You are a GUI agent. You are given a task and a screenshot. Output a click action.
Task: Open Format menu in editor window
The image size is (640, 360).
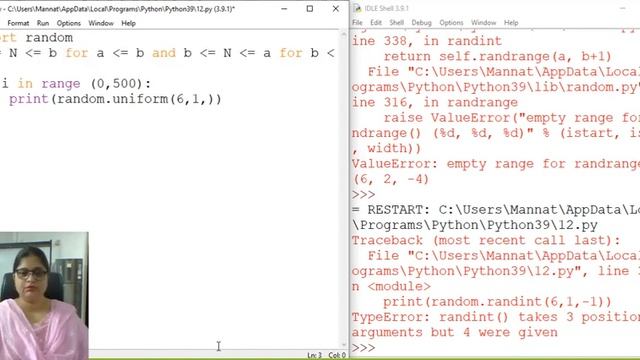click(18, 23)
